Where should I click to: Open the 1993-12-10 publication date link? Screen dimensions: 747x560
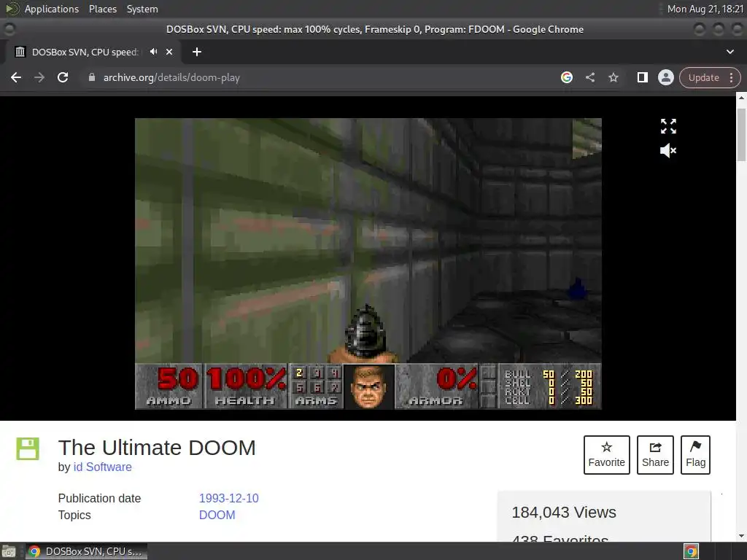(x=228, y=498)
